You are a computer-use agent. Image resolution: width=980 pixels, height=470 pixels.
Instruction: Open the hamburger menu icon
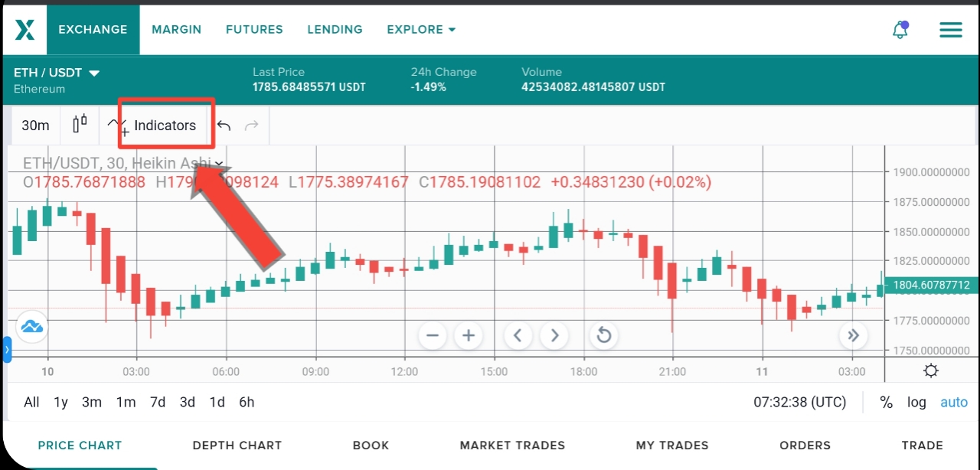pyautogui.click(x=951, y=30)
